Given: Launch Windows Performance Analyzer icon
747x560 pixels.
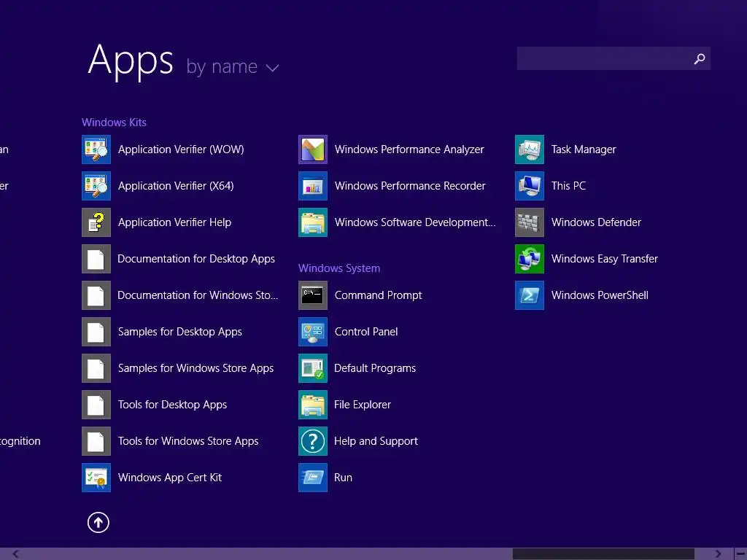Looking at the screenshot, I should coord(313,149).
